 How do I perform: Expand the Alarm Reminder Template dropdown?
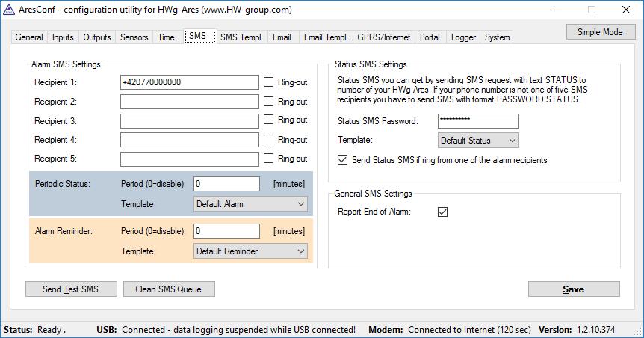(250, 251)
